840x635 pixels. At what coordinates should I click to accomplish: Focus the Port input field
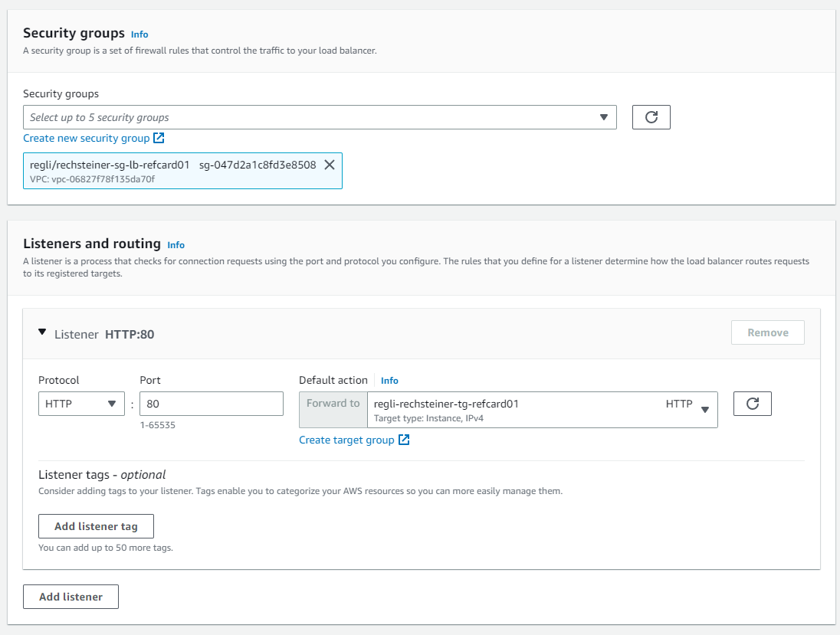212,404
